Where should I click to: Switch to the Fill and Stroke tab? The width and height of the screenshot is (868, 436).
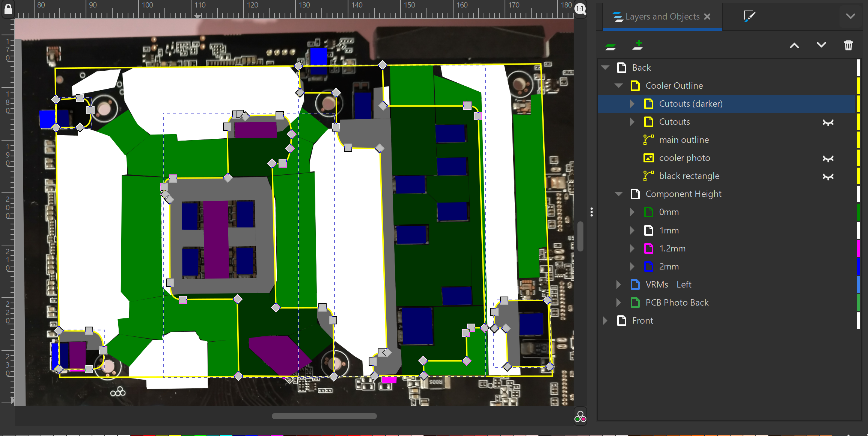(749, 16)
